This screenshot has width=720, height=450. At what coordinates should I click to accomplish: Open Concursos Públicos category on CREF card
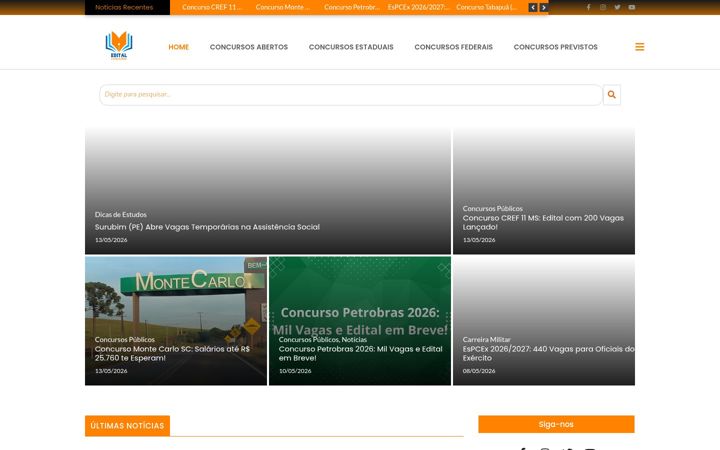click(492, 208)
